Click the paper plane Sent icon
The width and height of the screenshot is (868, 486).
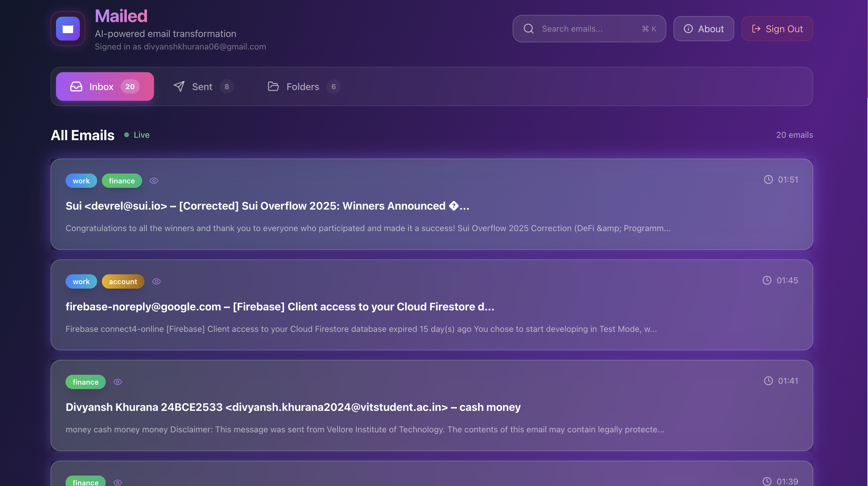[x=179, y=87]
